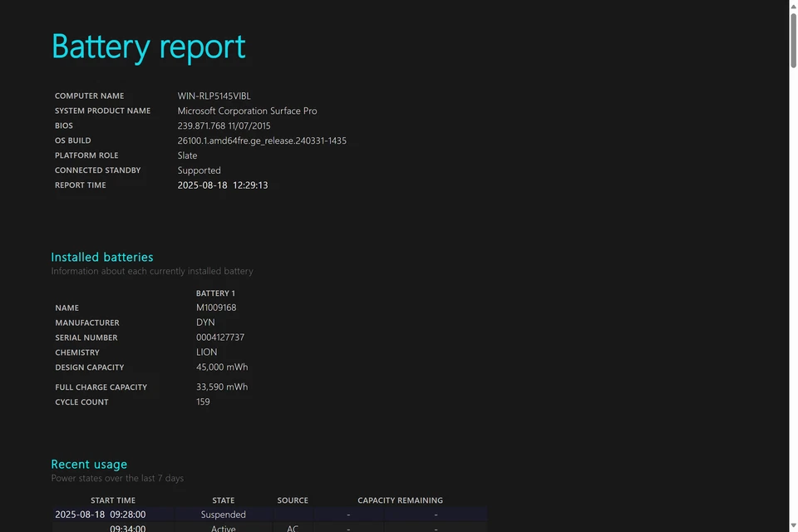Click the CAPACITY REMAINING column header
The height and width of the screenshot is (532, 798).
[400, 500]
